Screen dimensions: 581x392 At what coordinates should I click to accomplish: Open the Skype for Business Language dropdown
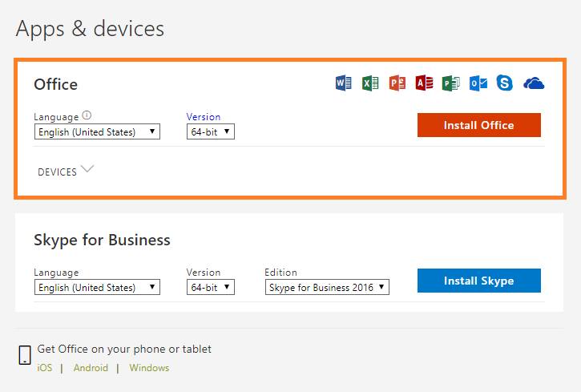click(x=97, y=287)
